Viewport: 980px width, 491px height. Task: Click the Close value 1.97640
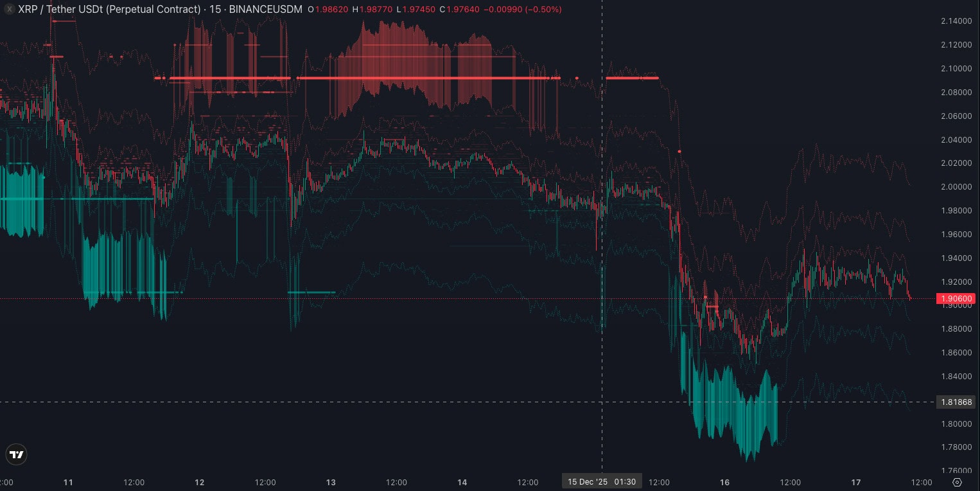point(462,10)
